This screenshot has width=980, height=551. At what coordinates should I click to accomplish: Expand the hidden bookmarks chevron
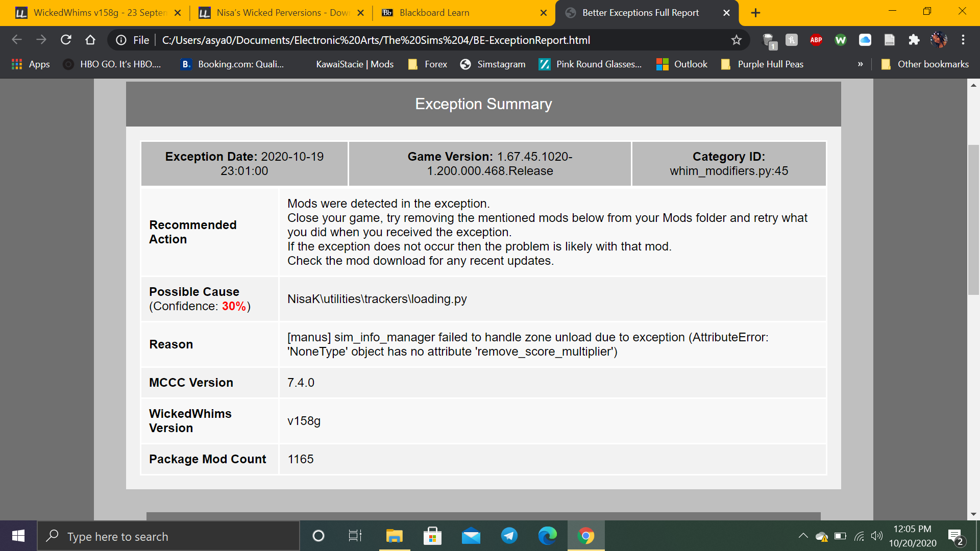pyautogui.click(x=861, y=64)
